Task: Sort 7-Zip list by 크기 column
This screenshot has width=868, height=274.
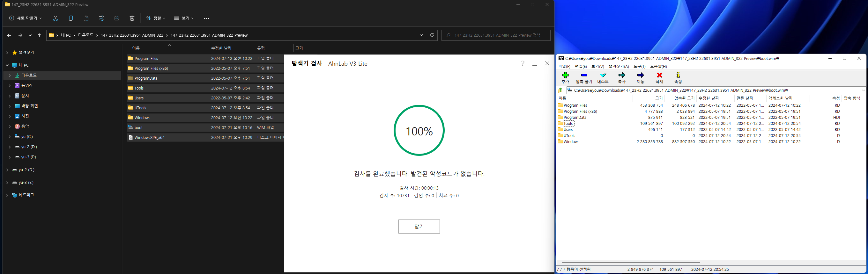Action: click(648, 98)
